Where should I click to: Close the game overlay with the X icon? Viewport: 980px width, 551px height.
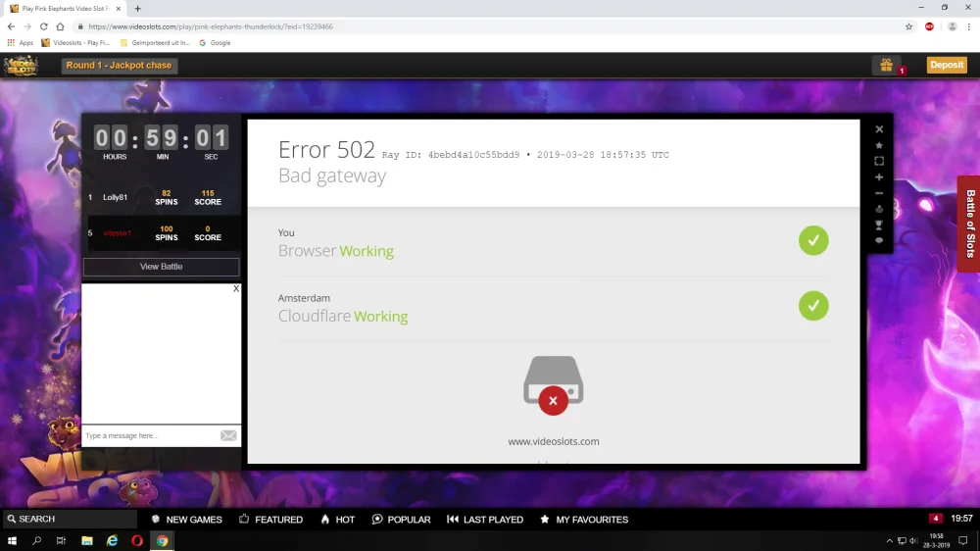click(x=879, y=129)
